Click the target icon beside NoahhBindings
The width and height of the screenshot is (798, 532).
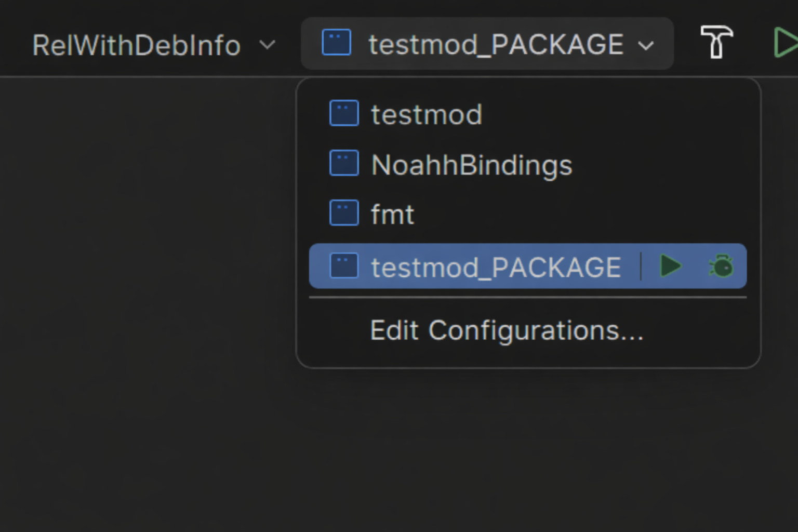(x=344, y=163)
